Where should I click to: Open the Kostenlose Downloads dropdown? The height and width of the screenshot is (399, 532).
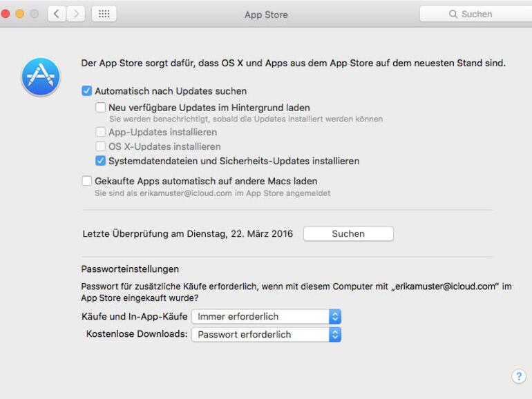(266, 335)
